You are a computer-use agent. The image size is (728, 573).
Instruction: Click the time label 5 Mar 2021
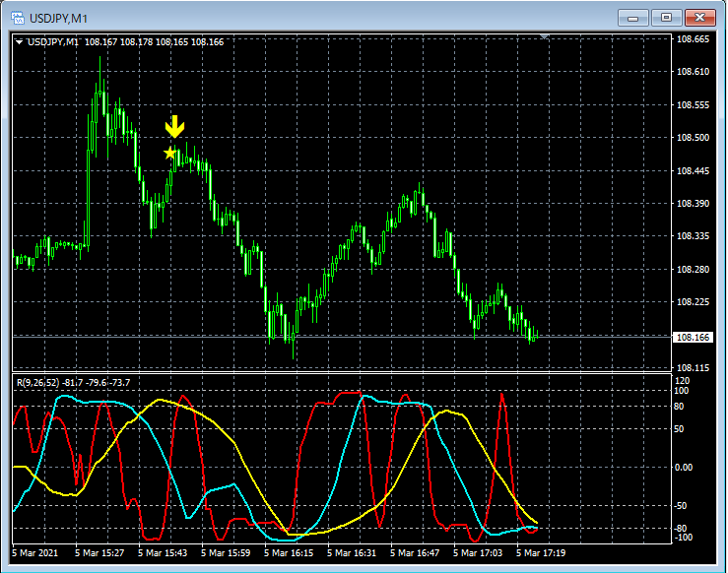coord(35,553)
